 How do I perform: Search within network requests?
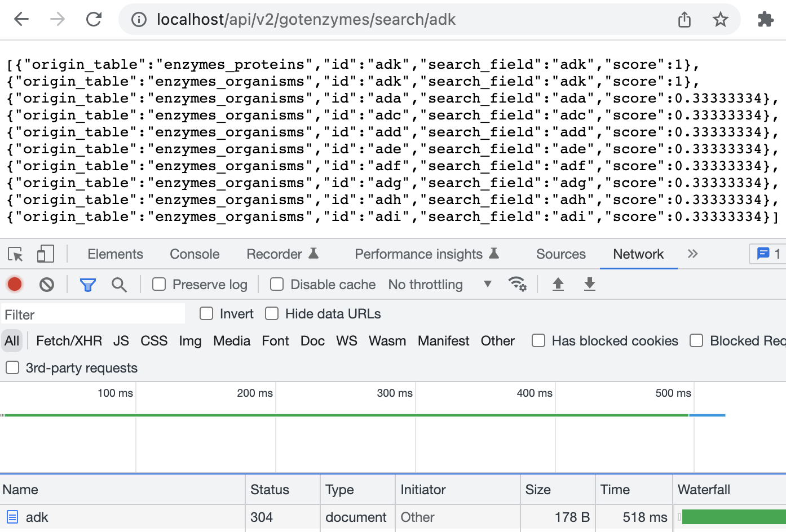coord(119,284)
